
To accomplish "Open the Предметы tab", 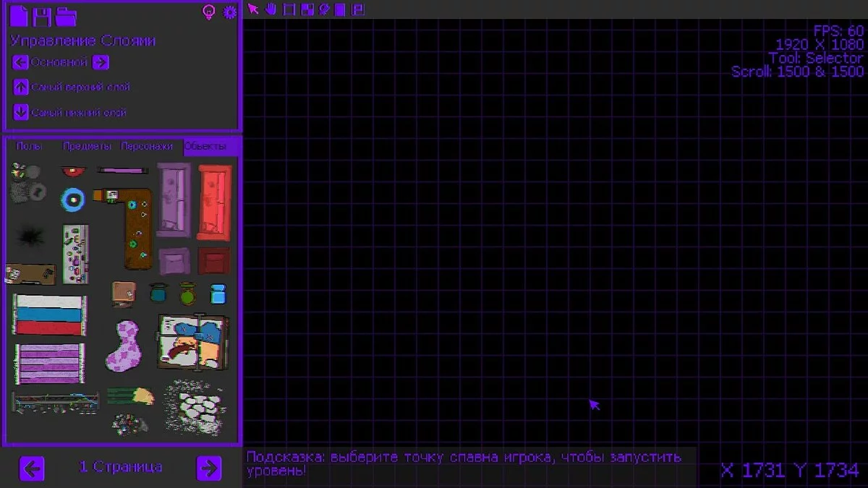I will pos(87,146).
